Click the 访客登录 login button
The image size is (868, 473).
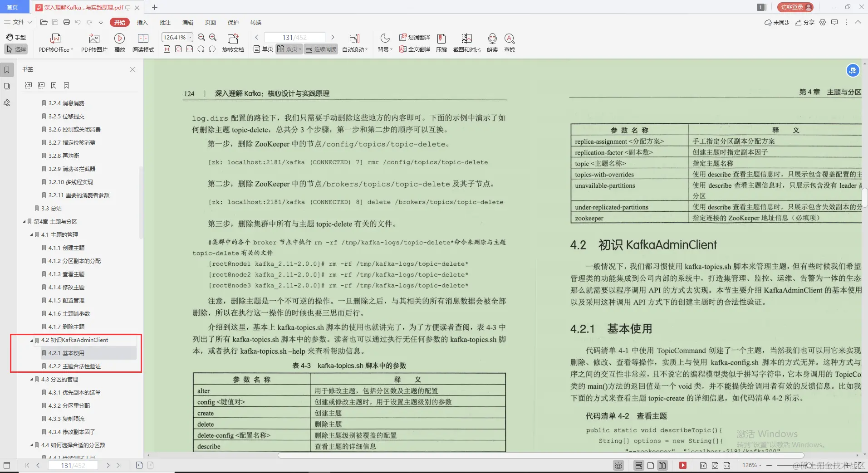(x=795, y=7)
